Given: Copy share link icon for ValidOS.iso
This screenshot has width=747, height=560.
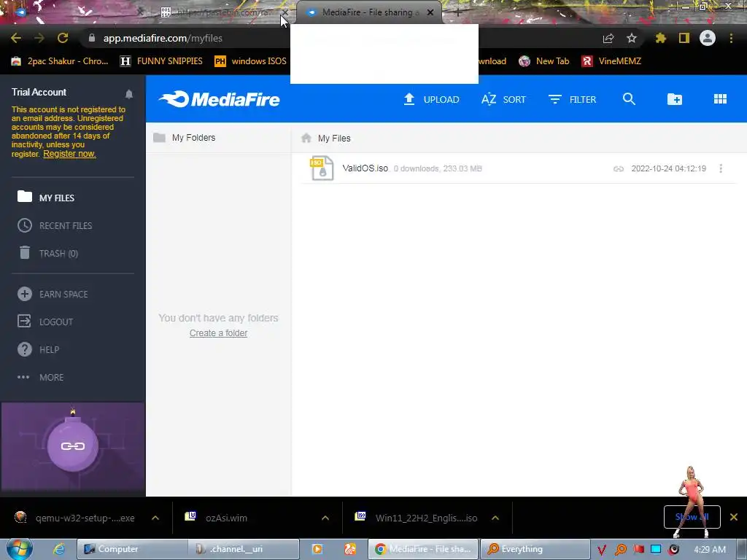Looking at the screenshot, I should [x=619, y=168].
